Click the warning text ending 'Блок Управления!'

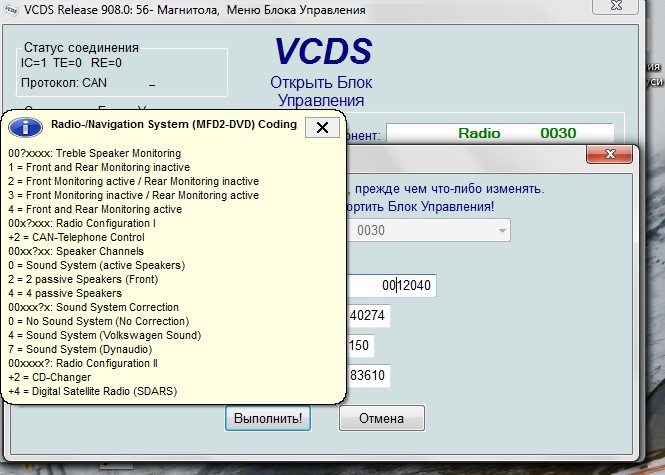tap(420, 207)
